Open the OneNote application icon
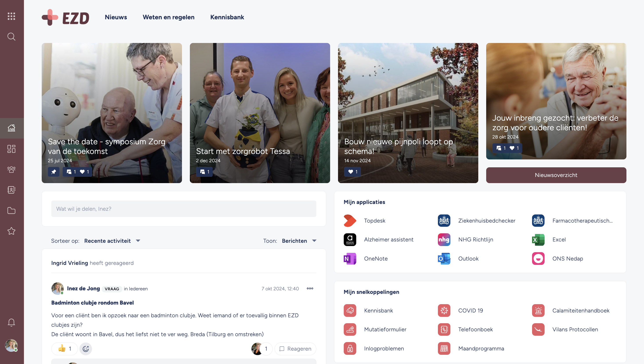Image resolution: width=644 pixels, height=364 pixels. pyautogui.click(x=350, y=259)
